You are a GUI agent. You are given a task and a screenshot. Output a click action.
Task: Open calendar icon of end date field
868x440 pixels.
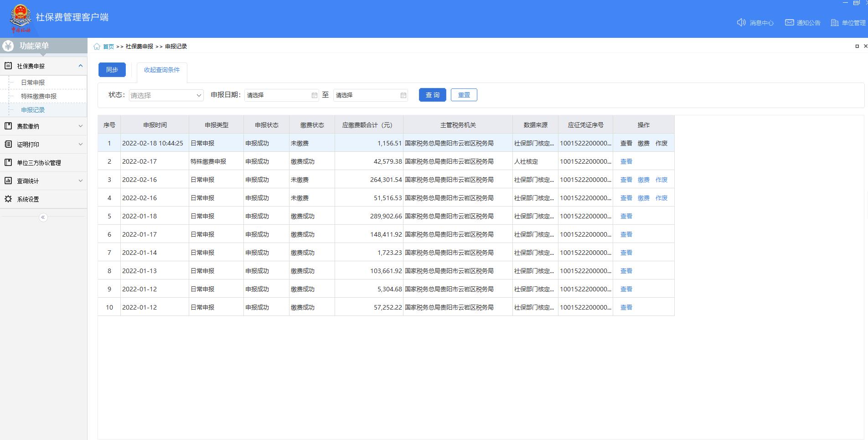[403, 95]
